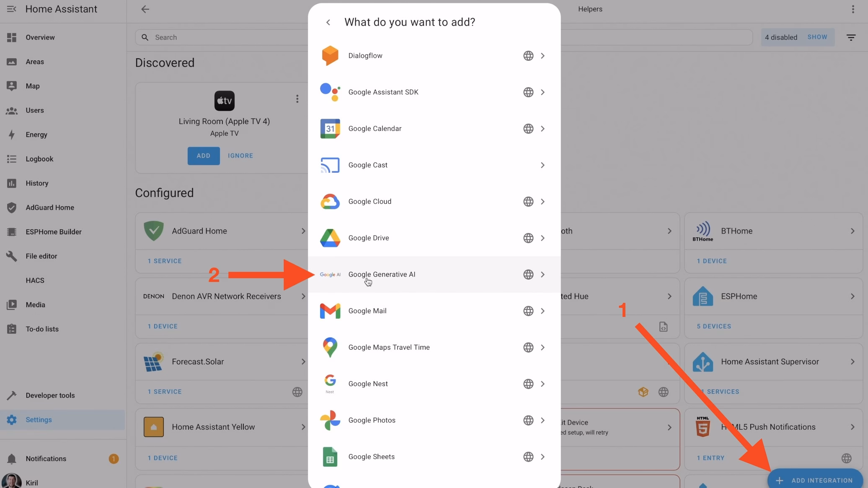Expand Google Cast row chevron
Image resolution: width=868 pixels, height=488 pixels.
click(542, 165)
